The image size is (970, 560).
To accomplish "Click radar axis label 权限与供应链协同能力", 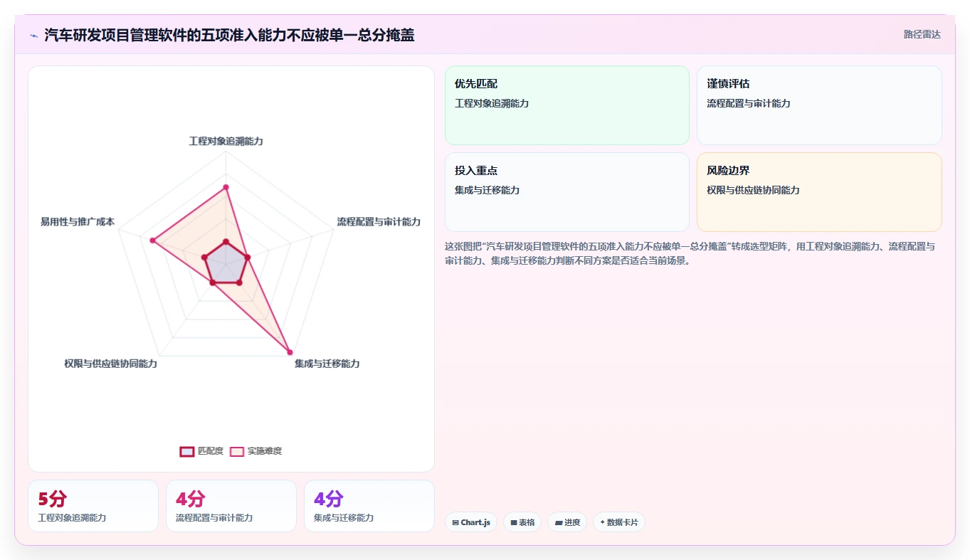I will [x=110, y=364].
